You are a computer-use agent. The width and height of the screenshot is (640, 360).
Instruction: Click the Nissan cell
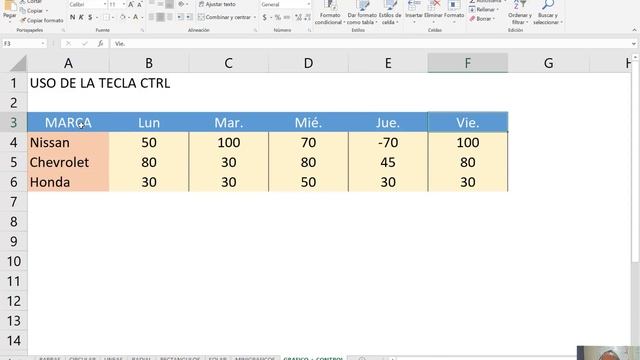click(68, 142)
